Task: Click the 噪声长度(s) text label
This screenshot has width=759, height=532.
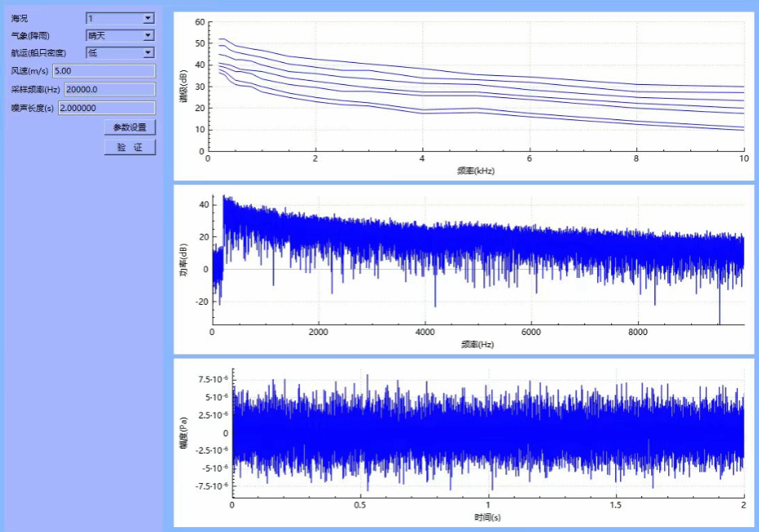Action: [33, 108]
